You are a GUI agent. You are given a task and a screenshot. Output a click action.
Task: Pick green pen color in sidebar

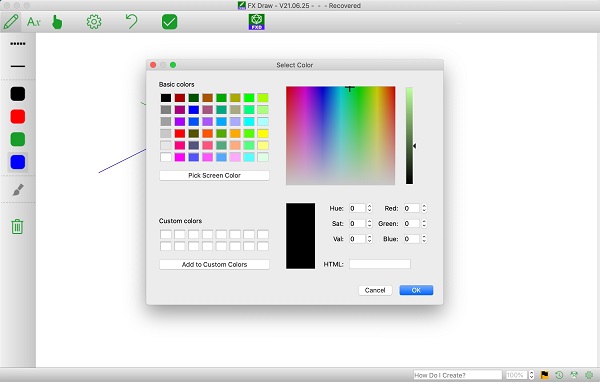(18, 139)
